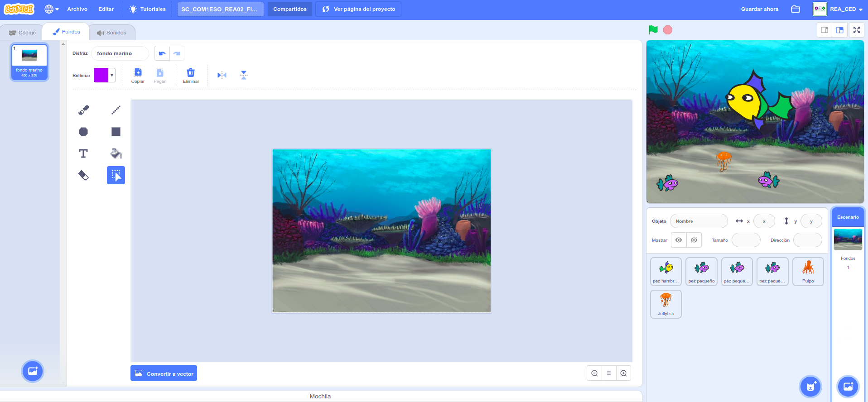Click the Convertir a vector button
This screenshot has height=402, width=868.
[x=164, y=373]
